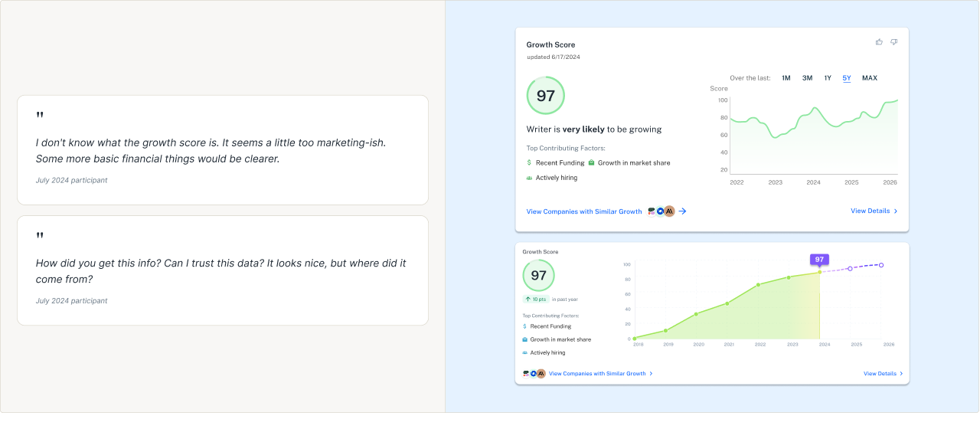Select the MAX time range
Viewport: 980px width, 442px height.
click(870, 78)
